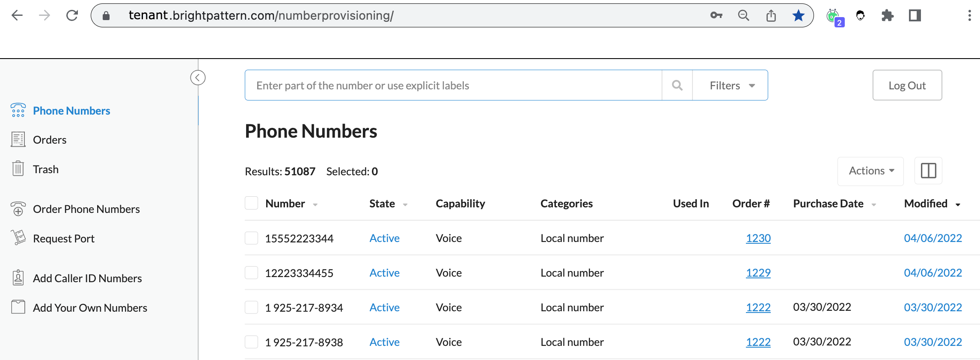
Task: Check the box for 1 925-217-8938
Action: click(251, 342)
